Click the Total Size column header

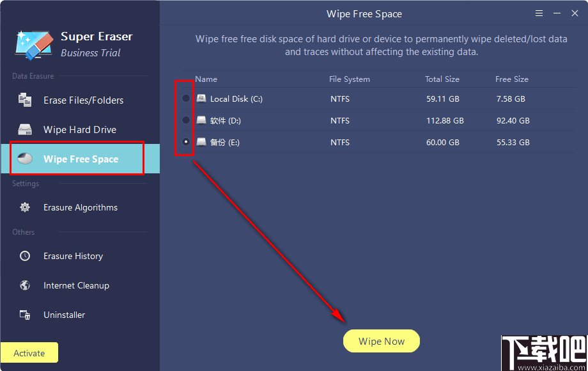click(x=442, y=79)
